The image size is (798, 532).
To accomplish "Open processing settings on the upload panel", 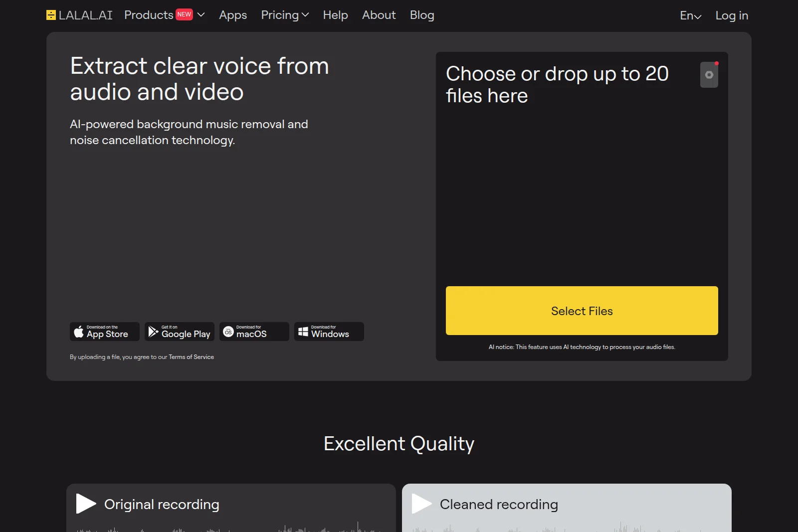I will (709, 75).
